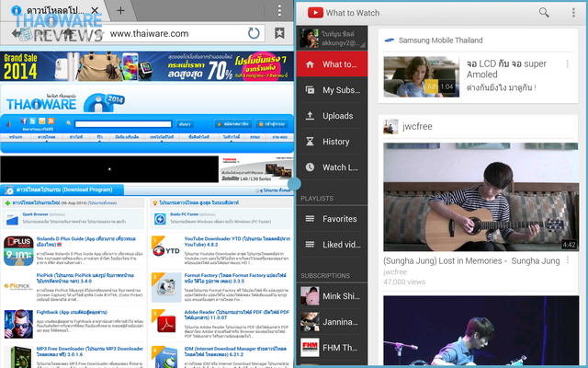
Task: Play Sungha Jung Lost in Memories thumbnail
Action: click(x=481, y=197)
